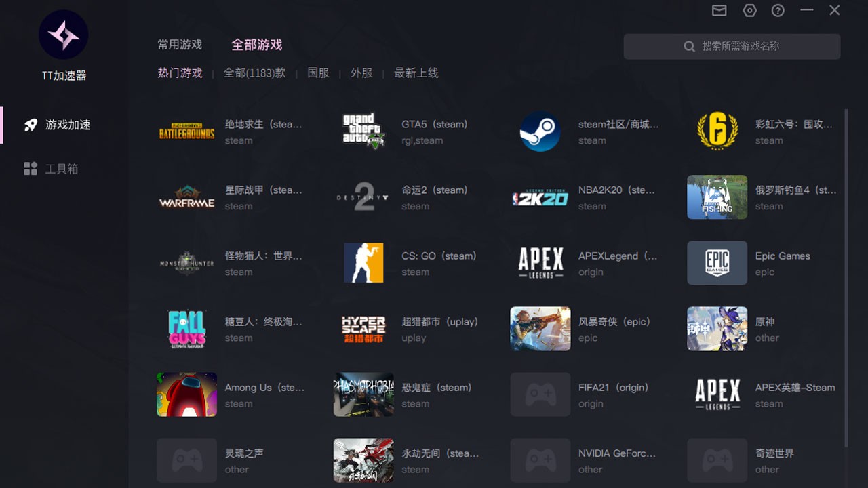Select the Steam community logo icon
This screenshot has width=868, height=488.
tap(540, 131)
